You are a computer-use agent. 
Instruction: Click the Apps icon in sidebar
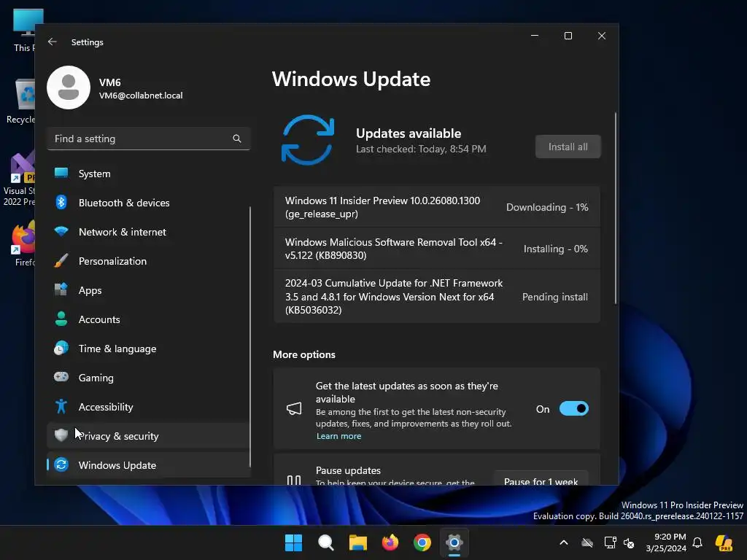tap(61, 289)
